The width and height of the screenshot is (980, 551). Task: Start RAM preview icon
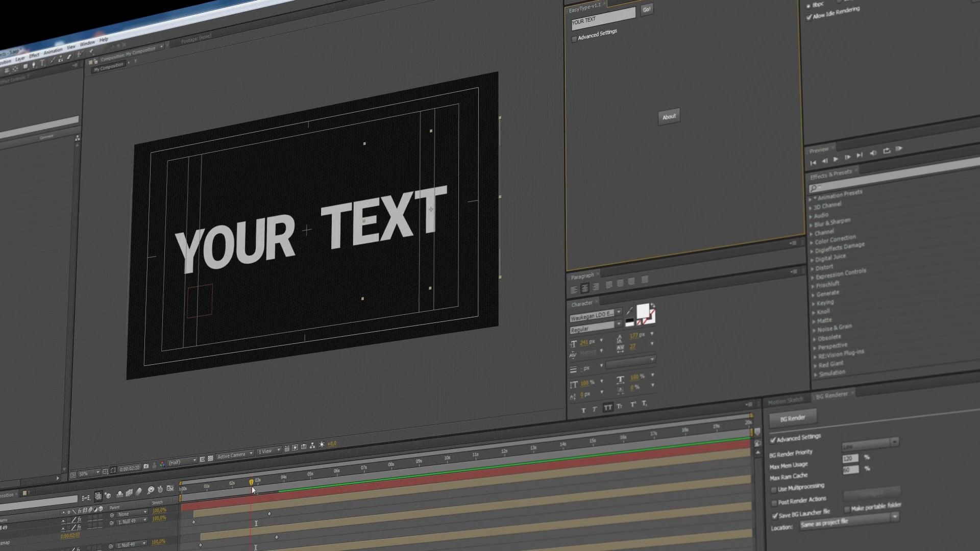point(899,148)
